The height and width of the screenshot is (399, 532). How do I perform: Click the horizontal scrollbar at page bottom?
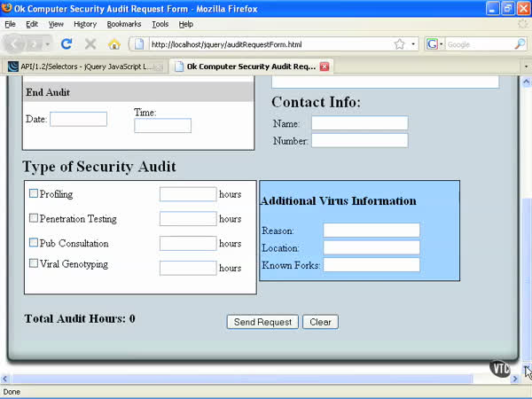point(266,379)
